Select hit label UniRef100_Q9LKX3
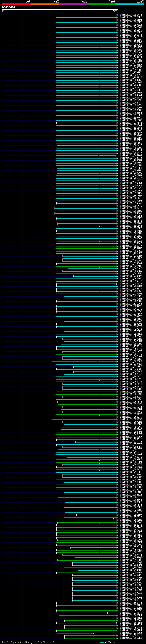This screenshot has height=644, width=146. [x=131, y=352]
